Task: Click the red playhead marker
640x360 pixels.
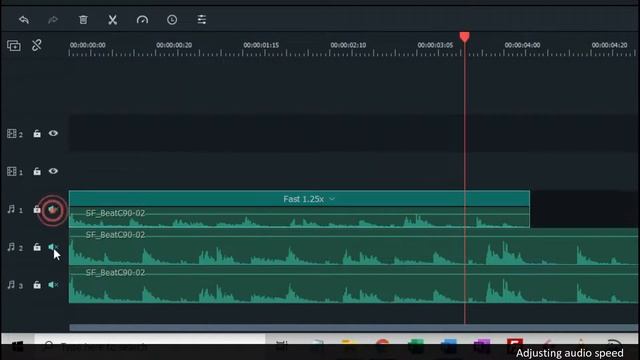Action: (x=464, y=37)
